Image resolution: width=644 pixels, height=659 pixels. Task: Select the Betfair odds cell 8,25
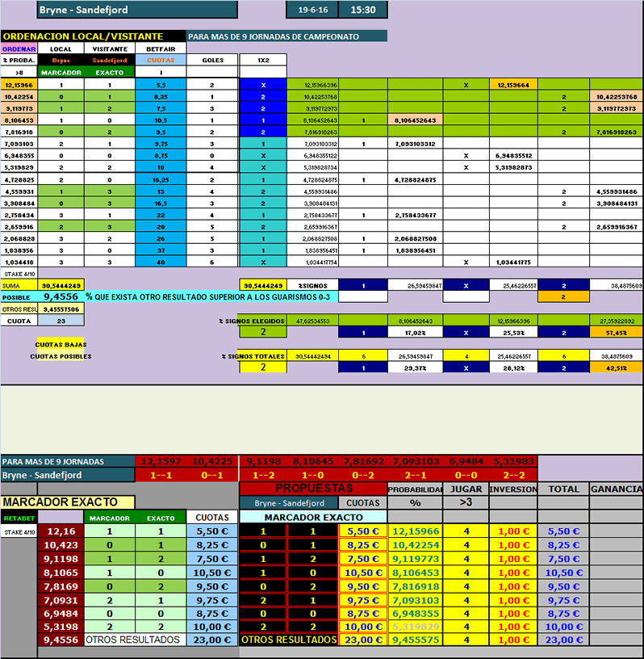pos(161,97)
